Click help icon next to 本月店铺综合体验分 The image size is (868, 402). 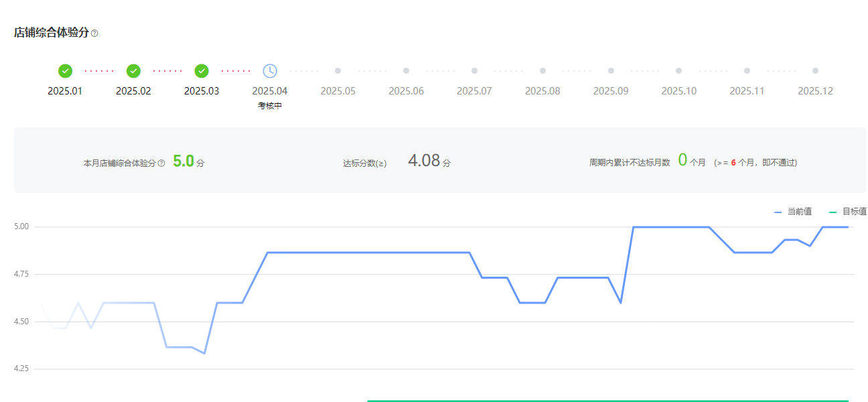[x=161, y=163]
